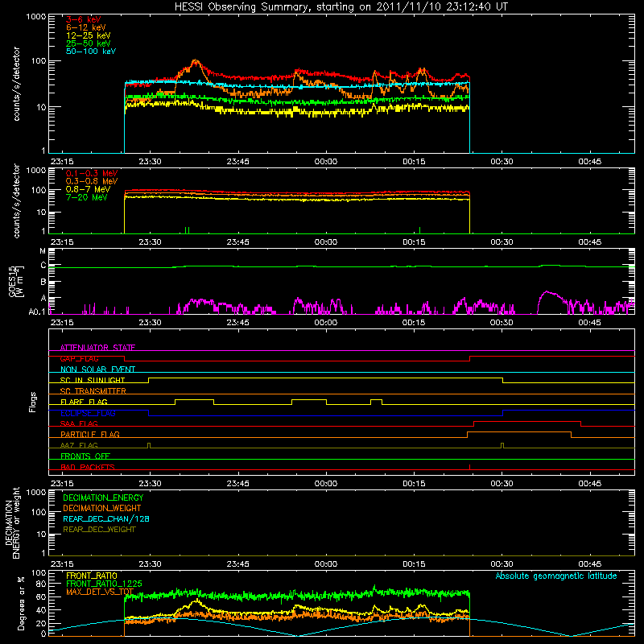
Task: Click the FRONTS_OFF flag label
Action: pyautogui.click(x=85, y=456)
